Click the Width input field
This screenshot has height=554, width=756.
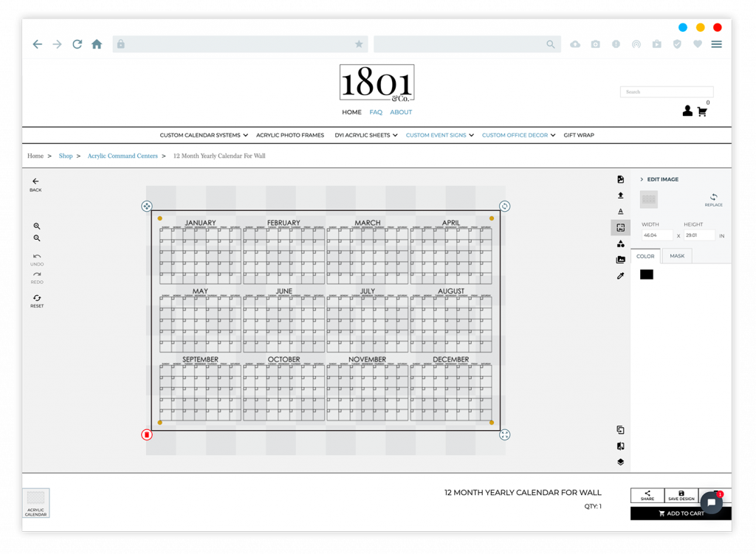click(x=656, y=235)
